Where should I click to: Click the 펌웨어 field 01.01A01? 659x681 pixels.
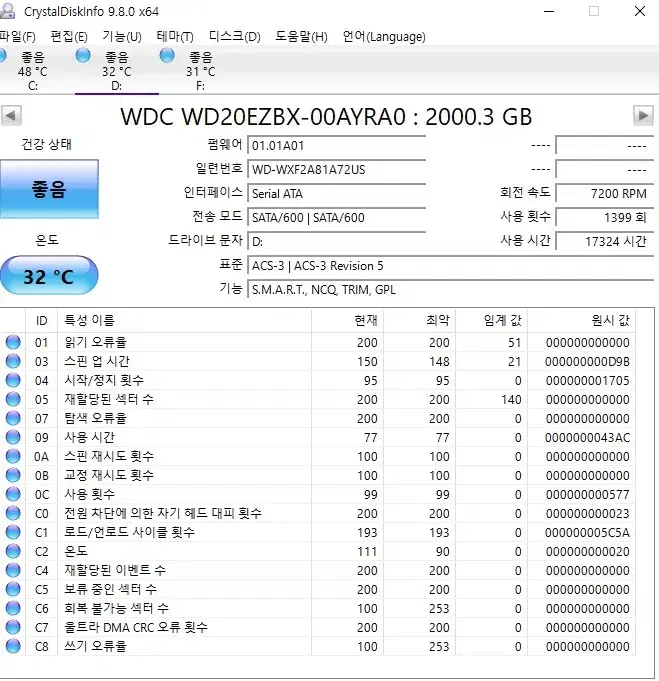coord(336,145)
